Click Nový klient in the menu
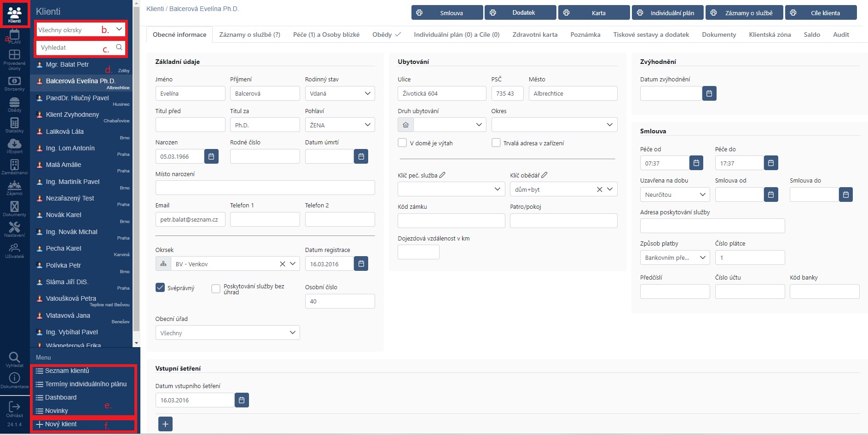Screen dimensions: 868x435 tap(61, 424)
